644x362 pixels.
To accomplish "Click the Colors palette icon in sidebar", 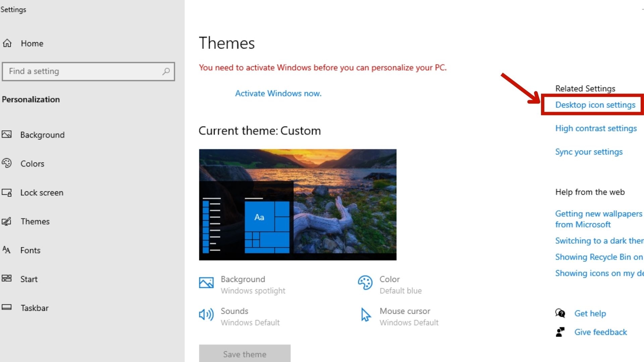I will pos(7,163).
